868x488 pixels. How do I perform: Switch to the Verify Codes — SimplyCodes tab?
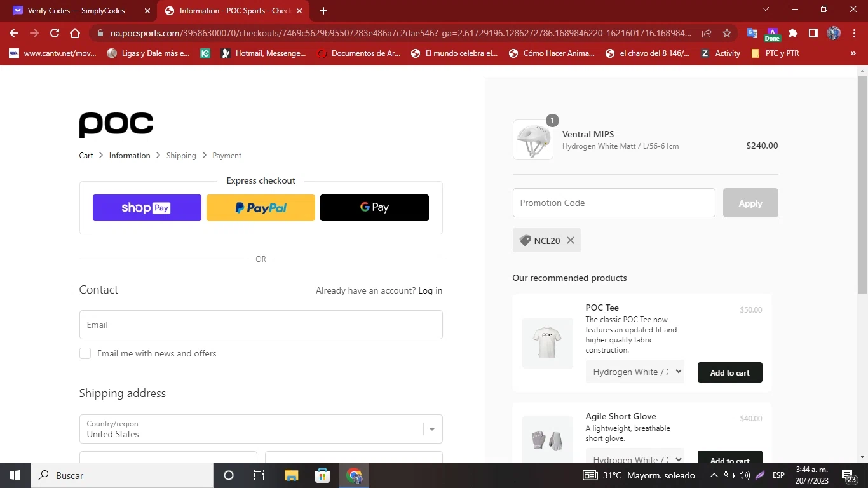[x=83, y=11]
